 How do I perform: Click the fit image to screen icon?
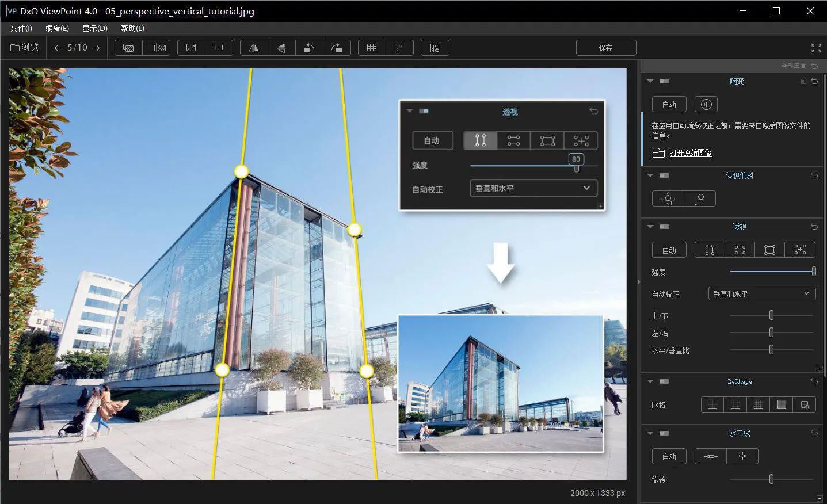point(191,48)
